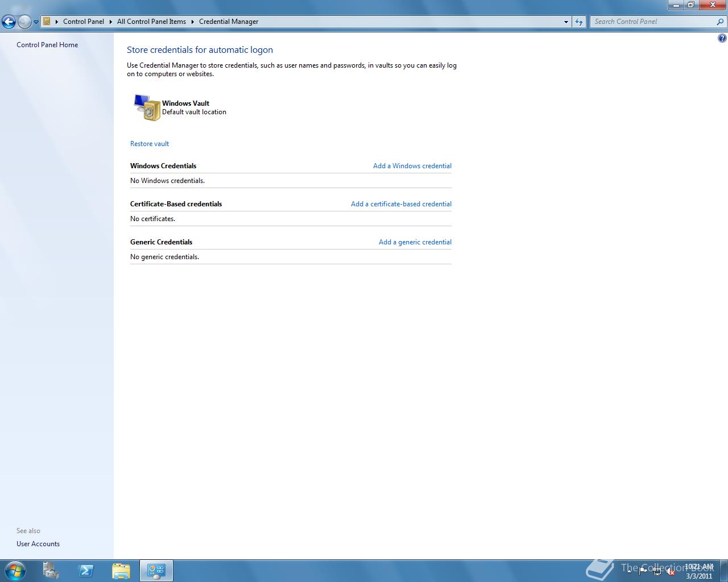This screenshot has width=728, height=582.
Task: Open Windows Explorer from the taskbar
Action: tap(121, 571)
